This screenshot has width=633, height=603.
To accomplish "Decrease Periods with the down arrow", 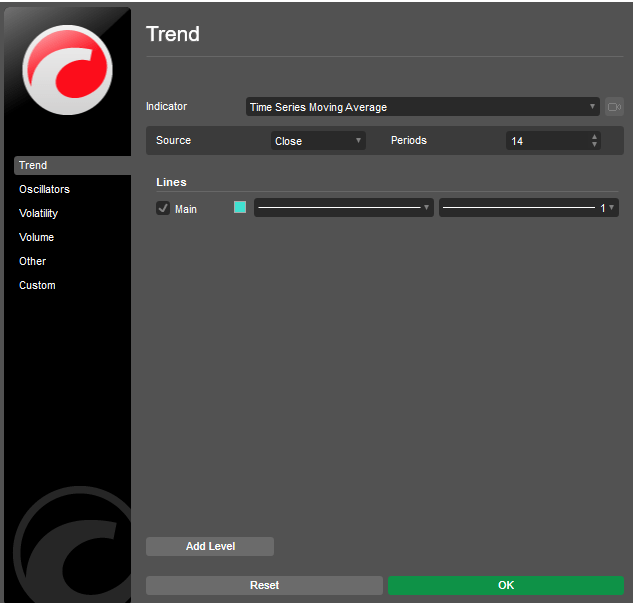I will point(594,144).
